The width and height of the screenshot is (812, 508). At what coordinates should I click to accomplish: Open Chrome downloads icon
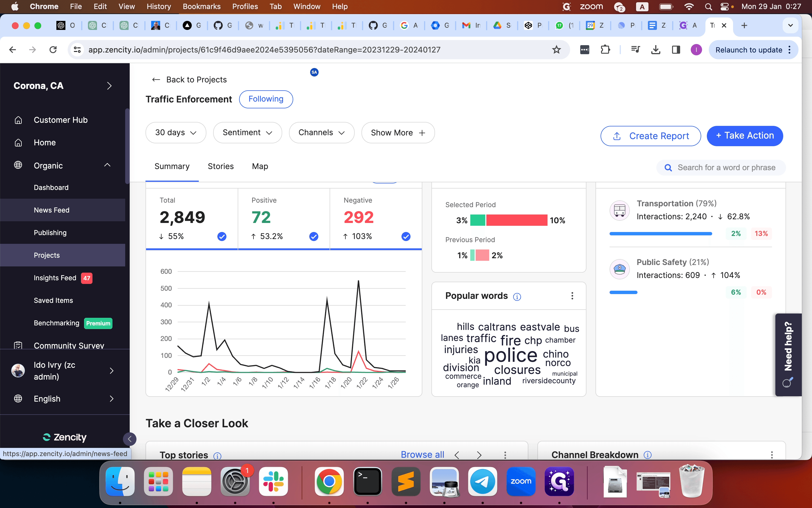(655, 50)
